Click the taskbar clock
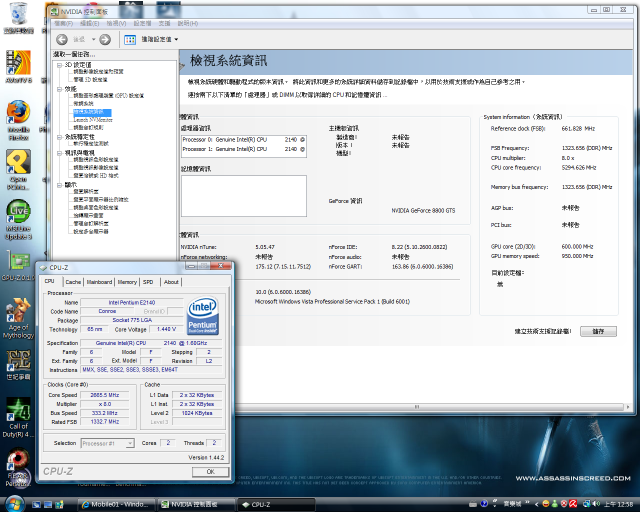 click(619, 505)
